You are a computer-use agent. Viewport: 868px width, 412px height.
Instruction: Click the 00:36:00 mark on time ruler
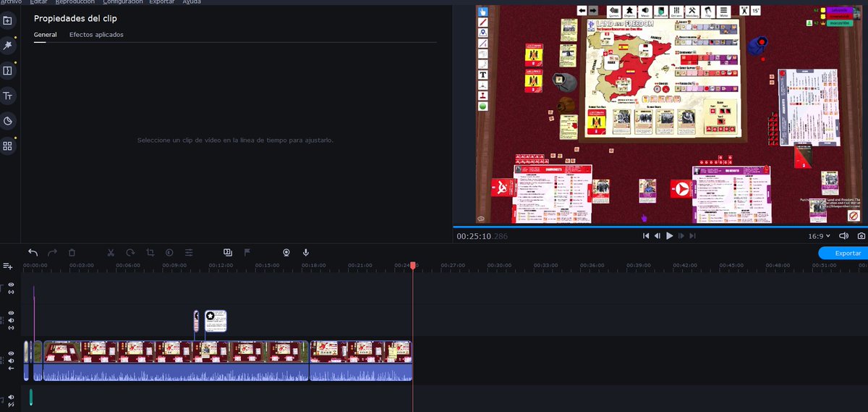coord(592,265)
